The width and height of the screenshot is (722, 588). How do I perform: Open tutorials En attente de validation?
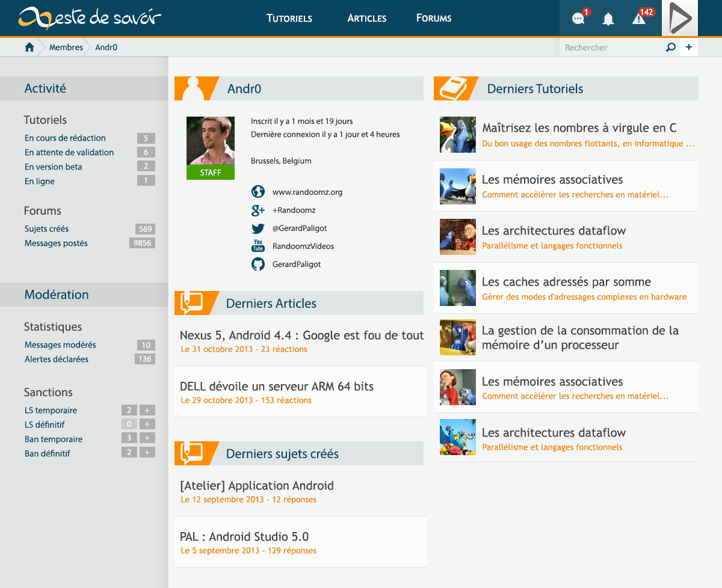tap(69, 153)
